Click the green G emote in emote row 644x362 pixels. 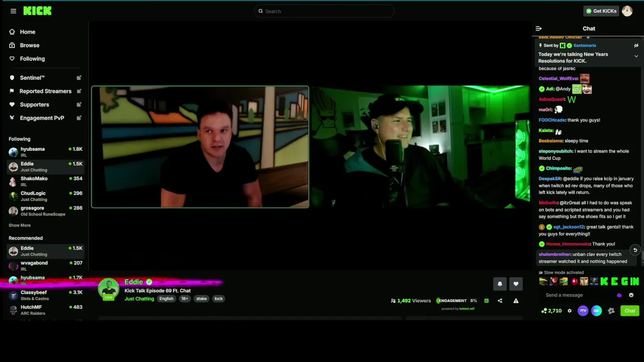point(624,282)
